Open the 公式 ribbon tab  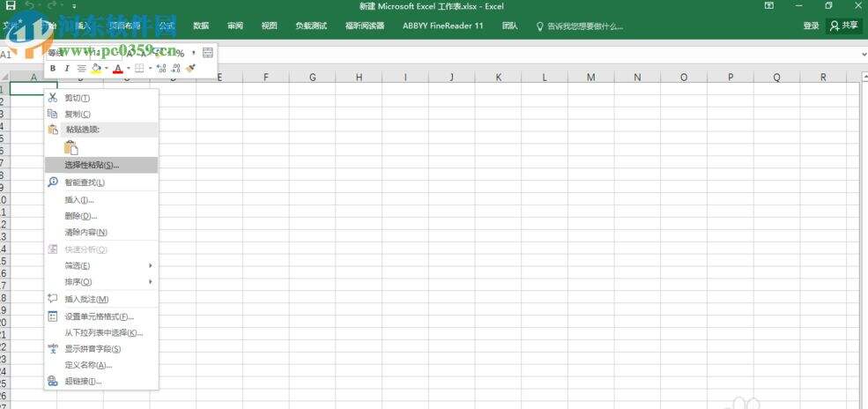(167, 26)
